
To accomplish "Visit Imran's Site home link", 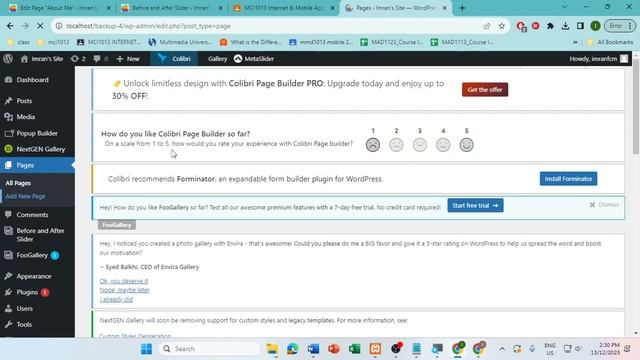I will (42, 59).
